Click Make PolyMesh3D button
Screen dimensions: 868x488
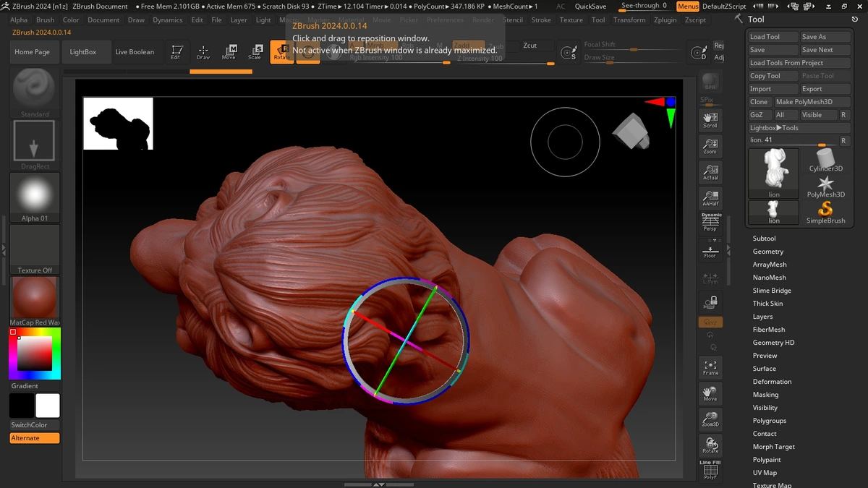[812, 102]
